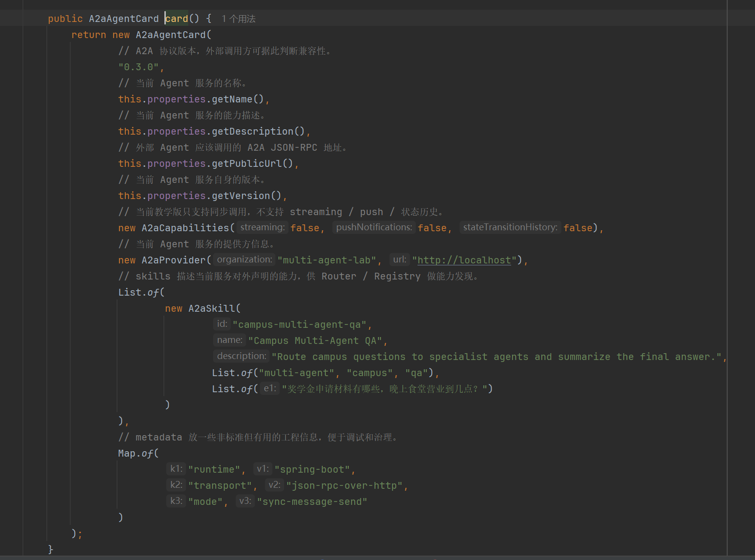Open the http://localhost URL link
This screenshot has width=755, height=560.
tap(464, 260)
